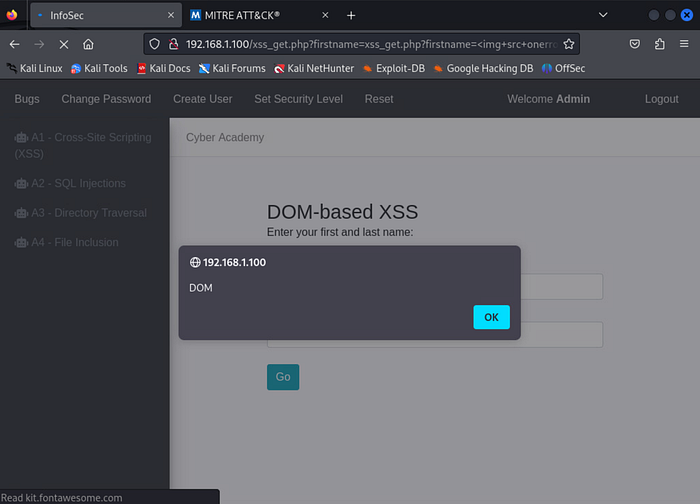Open A1 - Cross-Site Scripting (XSS) sidebar item
This screenshot has width=700, height=504.
click(83, 146)
